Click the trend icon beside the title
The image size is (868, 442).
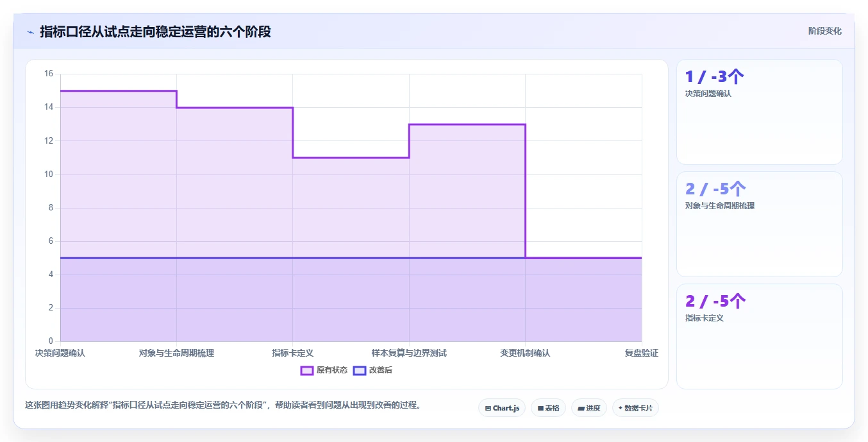point(31,31)
